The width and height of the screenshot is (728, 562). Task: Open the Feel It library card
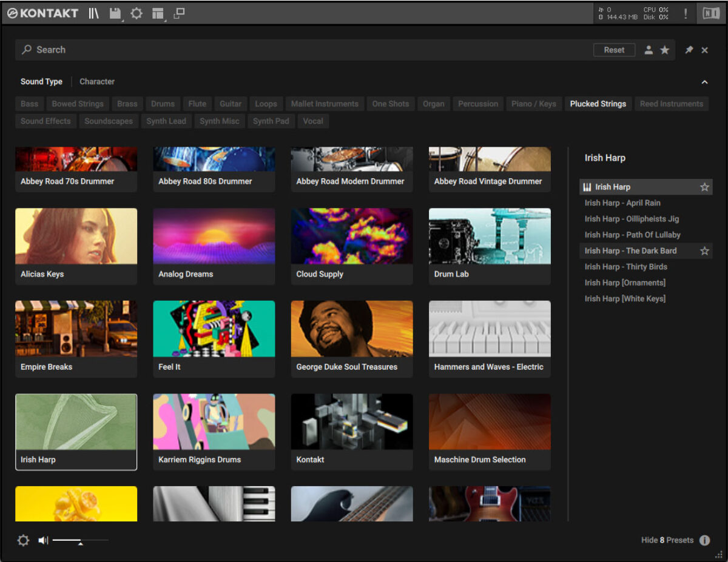point(214,340)
